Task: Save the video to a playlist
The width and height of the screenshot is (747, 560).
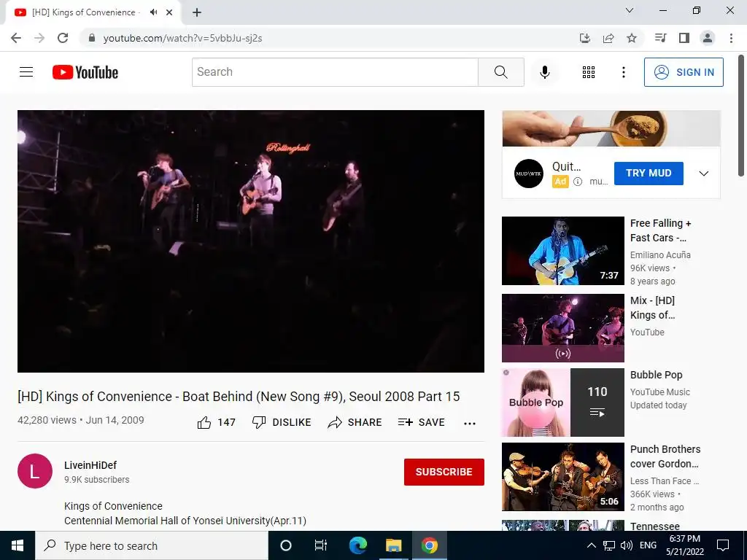Action: [x=421, y=422]
